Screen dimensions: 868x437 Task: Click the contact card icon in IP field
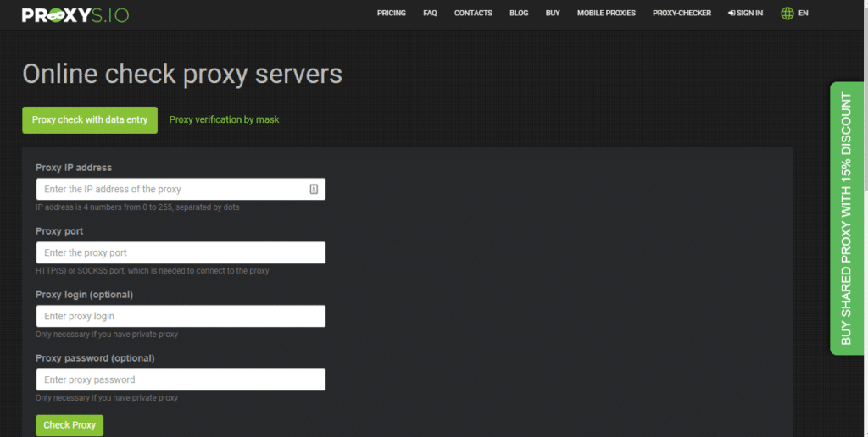pyautogui.click(x=314, y=189)
